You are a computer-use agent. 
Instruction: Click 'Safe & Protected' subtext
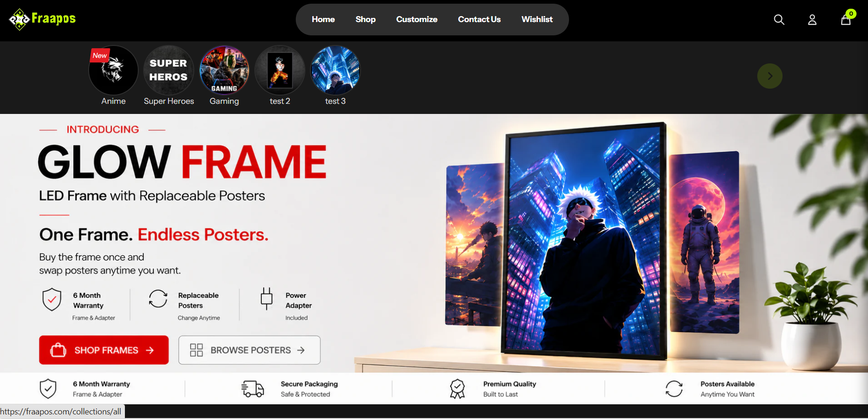click(305, 394)
